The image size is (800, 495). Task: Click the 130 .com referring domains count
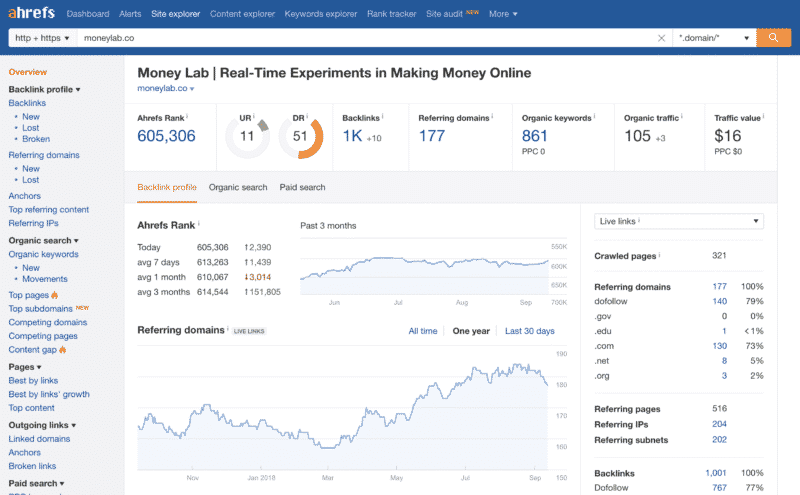click(x=719, y=346)
